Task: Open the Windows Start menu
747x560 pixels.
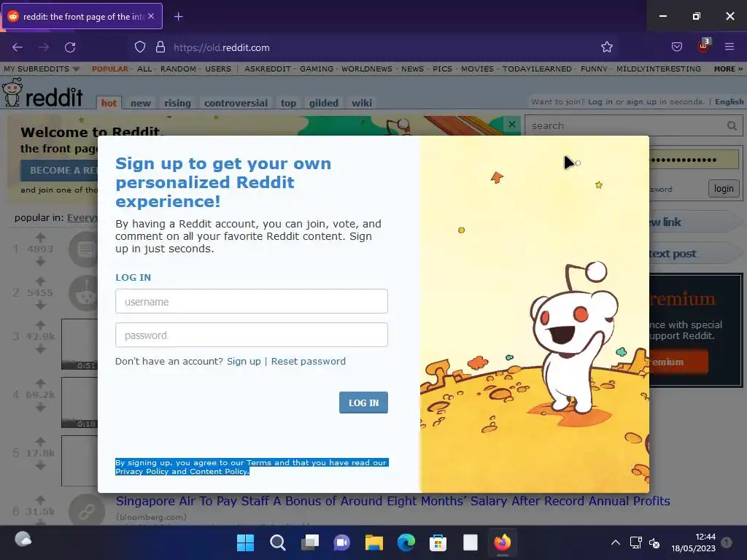Action: [245, 542]
